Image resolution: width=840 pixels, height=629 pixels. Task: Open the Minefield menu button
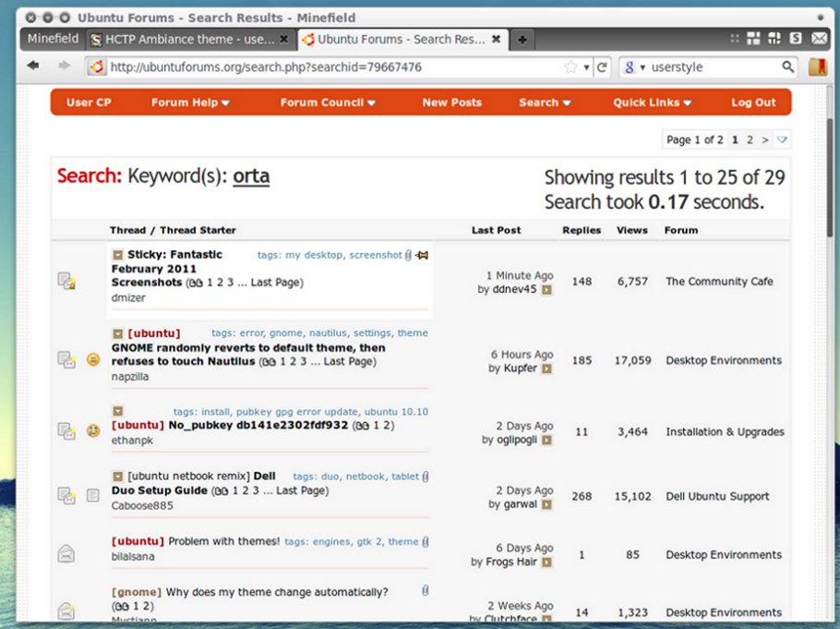click(53, 39)
